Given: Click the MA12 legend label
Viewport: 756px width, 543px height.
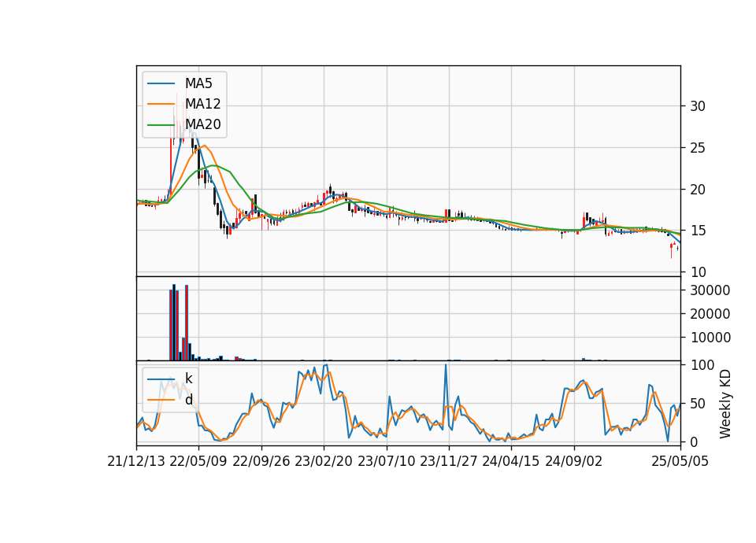Looking at the screenshot, I should click(x=202, y=104).
